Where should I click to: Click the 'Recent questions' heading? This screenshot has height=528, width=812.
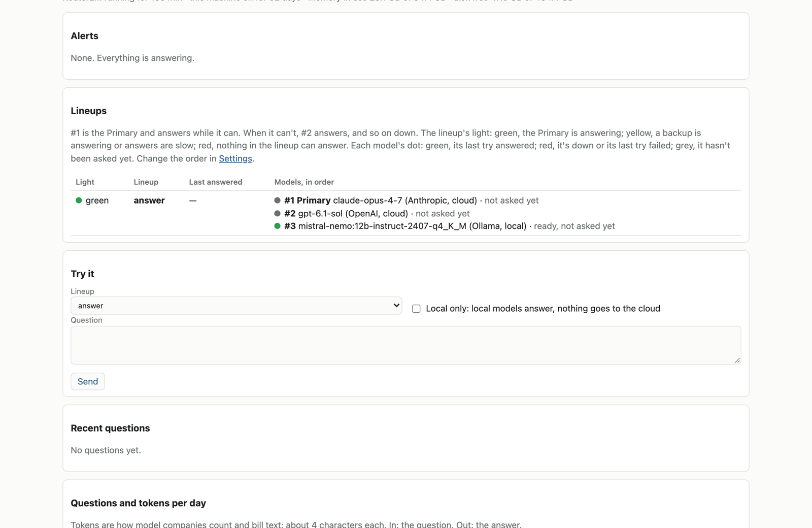tap(110, 428)
